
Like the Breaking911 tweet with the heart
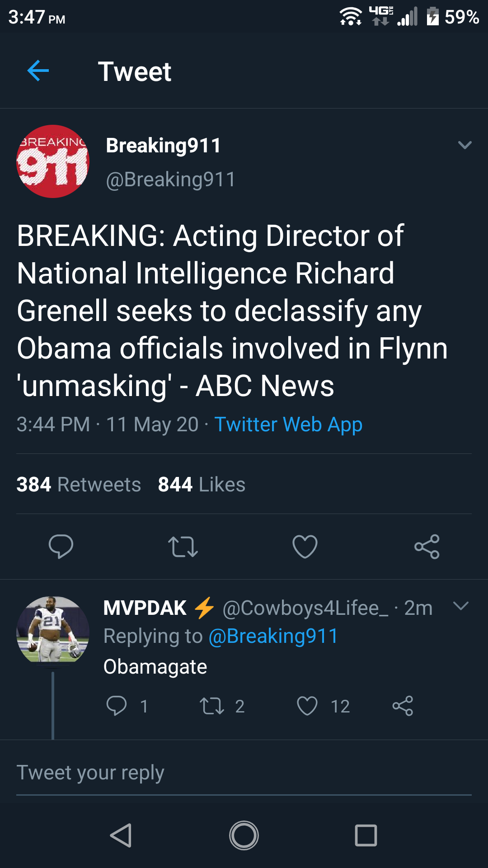click(x=305, y=547)
